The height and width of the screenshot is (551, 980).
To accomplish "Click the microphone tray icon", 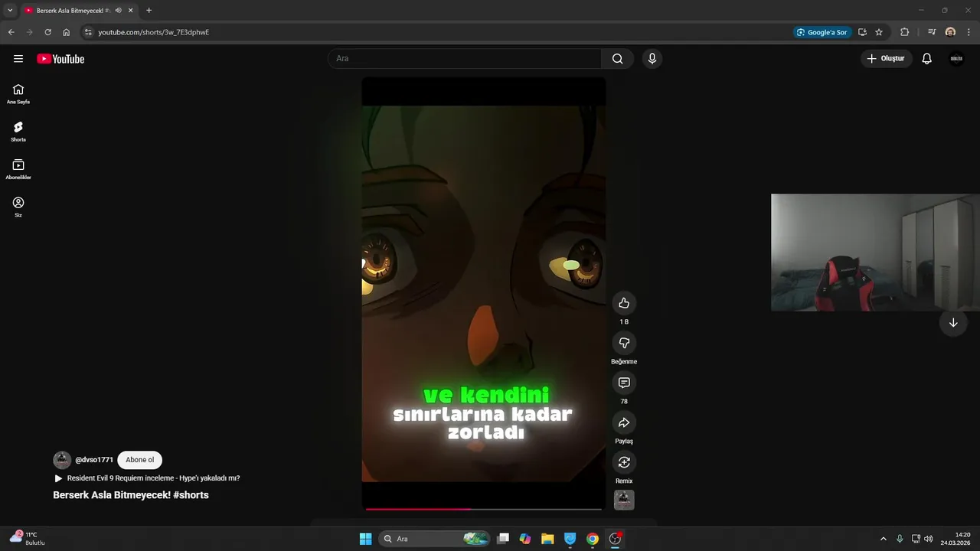I will pyautogui.click(x=900, y=539).
